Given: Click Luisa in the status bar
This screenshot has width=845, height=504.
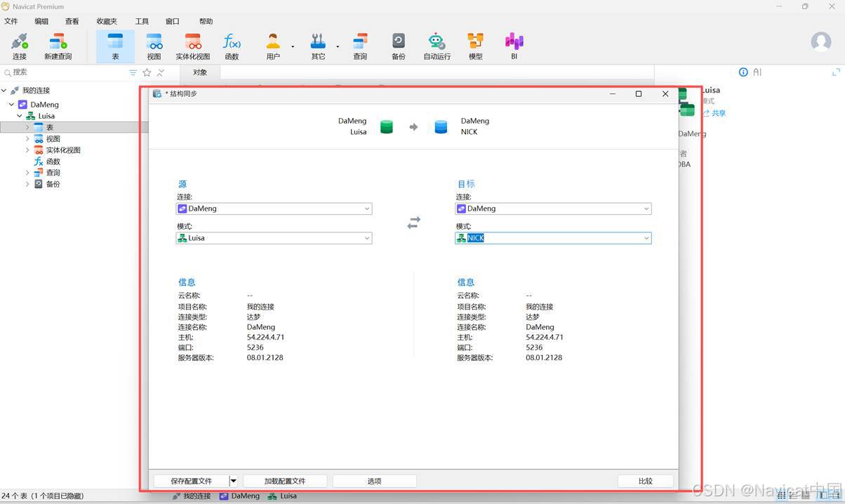Looking at the screenshot, I should [282, 496].
